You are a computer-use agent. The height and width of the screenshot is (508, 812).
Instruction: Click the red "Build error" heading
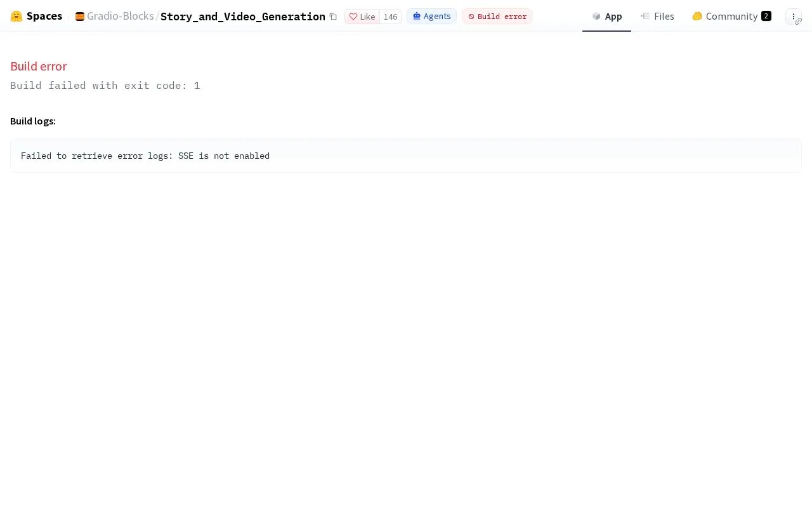coord(39,66)
